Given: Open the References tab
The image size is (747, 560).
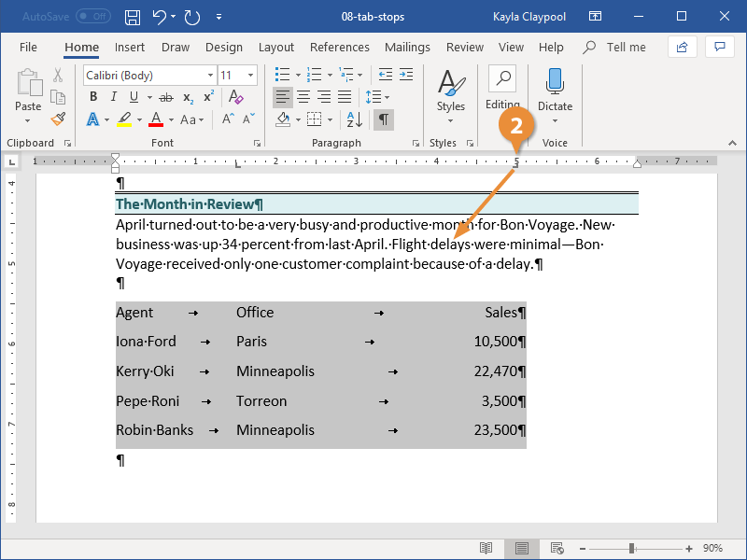Looking at the screenshot, I should (339, 48).
